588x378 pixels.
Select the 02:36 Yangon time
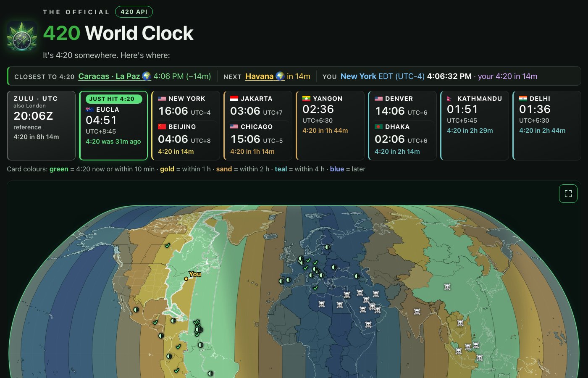318,109
